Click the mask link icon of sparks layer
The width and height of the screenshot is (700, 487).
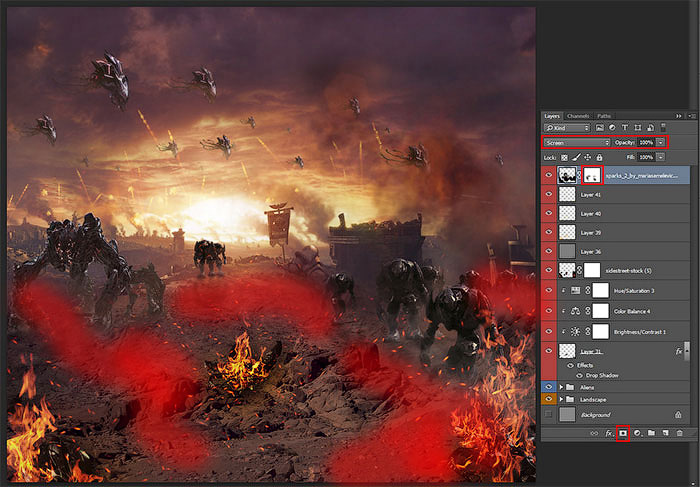(579, 175)
